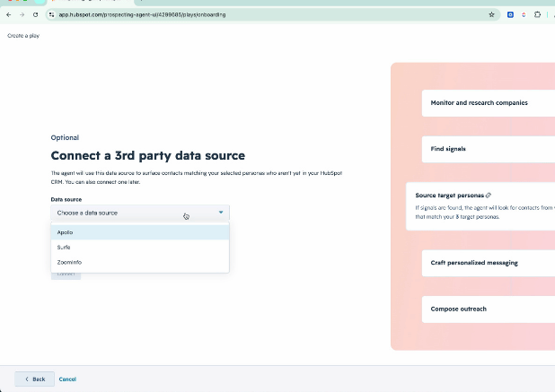Screen dimensions: 555x392
Task: Open the site information icon in the address bar
Action: tap(52, 14)
